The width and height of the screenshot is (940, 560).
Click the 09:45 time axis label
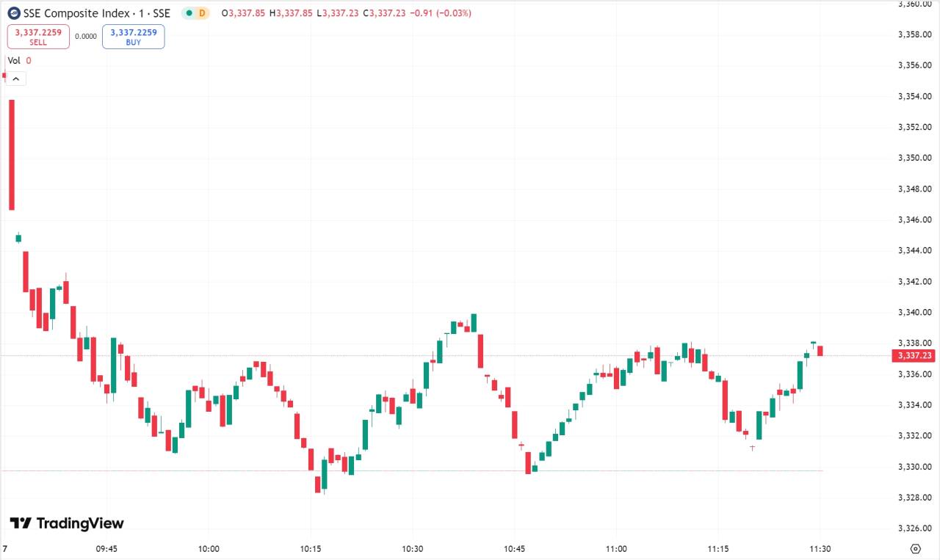[x=106, y=548]
